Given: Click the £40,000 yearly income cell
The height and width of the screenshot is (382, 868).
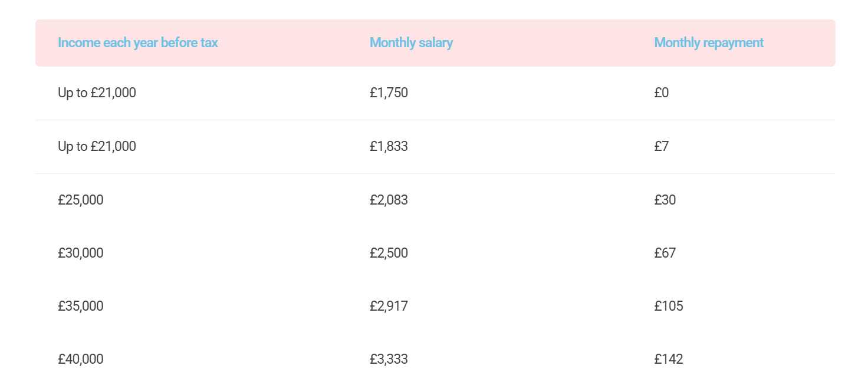Looking at the screenshot, I should [80, 359].
